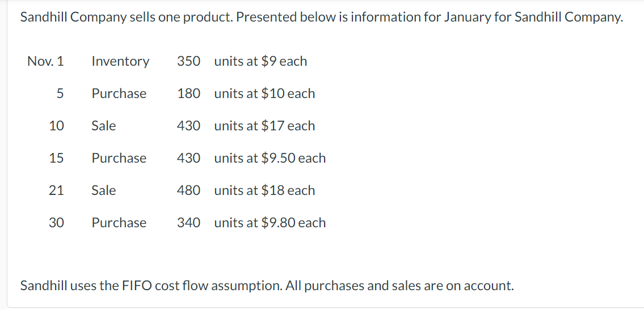
Task: Click the 180 units quantity
Action: [188, 94]
